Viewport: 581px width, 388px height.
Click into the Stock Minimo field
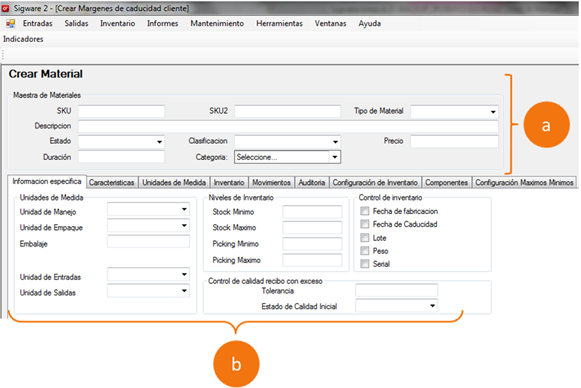pyautogui.click(x=312, y=212)
